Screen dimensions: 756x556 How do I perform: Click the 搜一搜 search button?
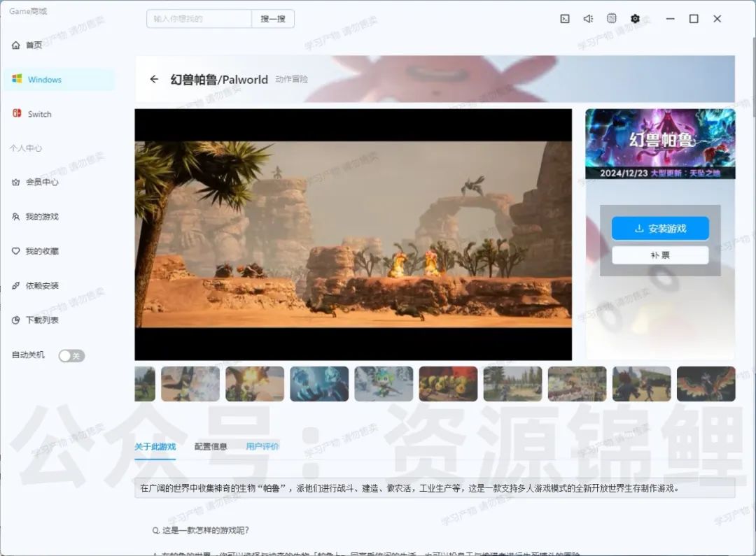click(x=273, y=19)
